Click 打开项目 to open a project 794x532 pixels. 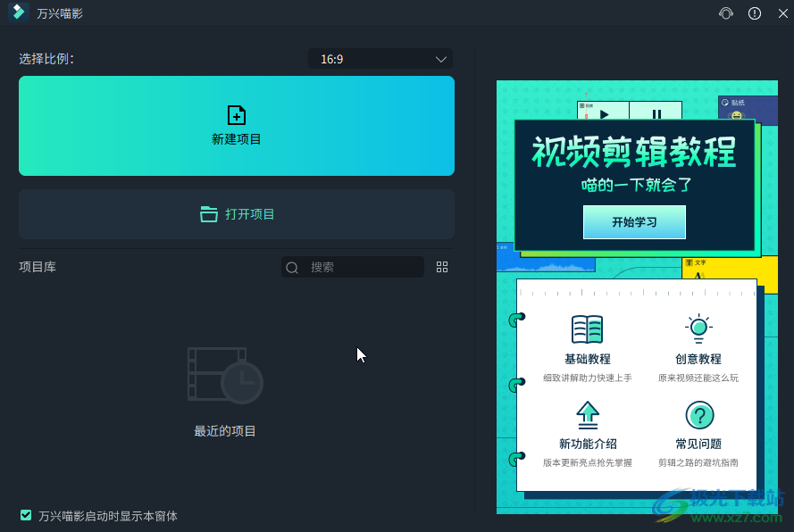pyautogui.click(x=237, y=214)
